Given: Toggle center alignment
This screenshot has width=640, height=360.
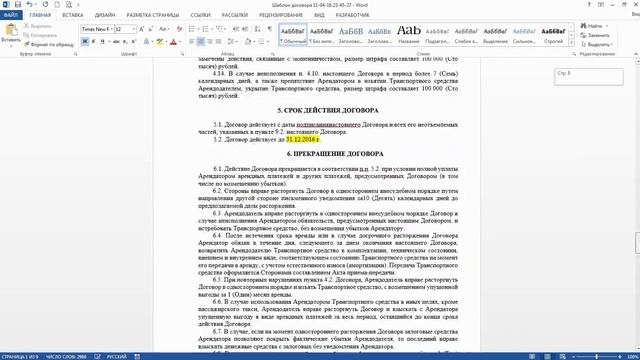Looking at the screenshot, I should coord(201,42).
